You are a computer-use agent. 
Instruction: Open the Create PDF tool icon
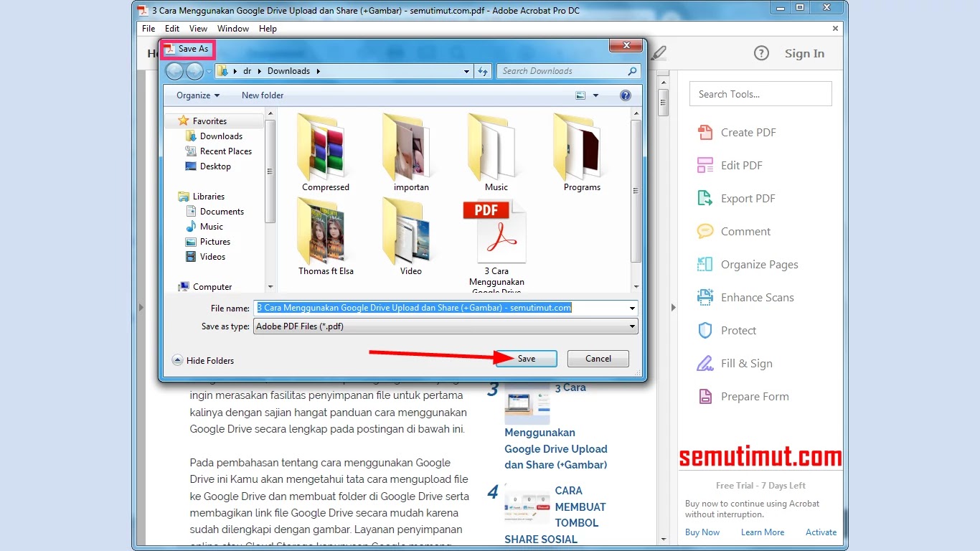point(705,132)
